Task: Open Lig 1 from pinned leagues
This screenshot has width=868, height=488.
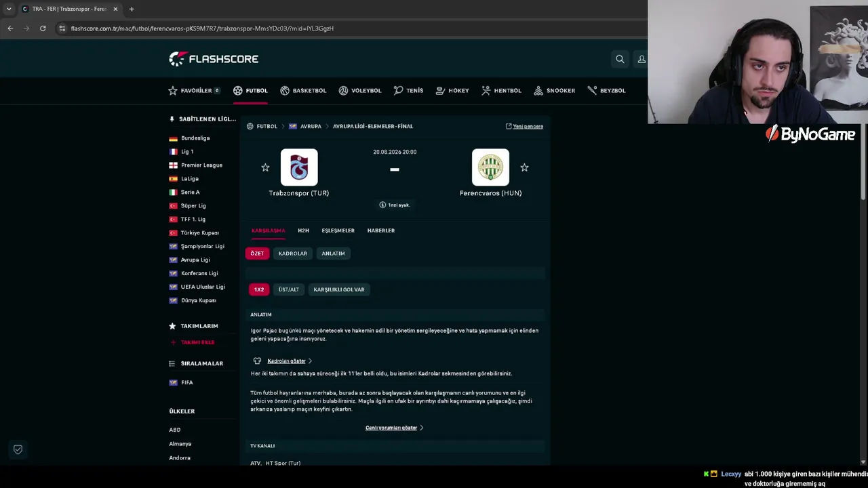Action: click(187, 152)
